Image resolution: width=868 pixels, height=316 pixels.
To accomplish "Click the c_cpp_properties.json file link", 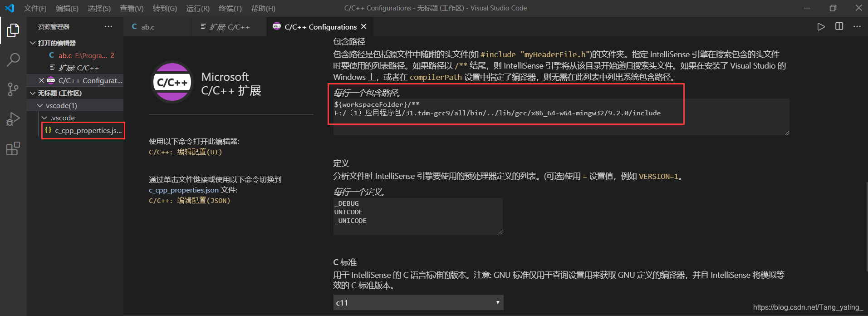I will point(184,190).
